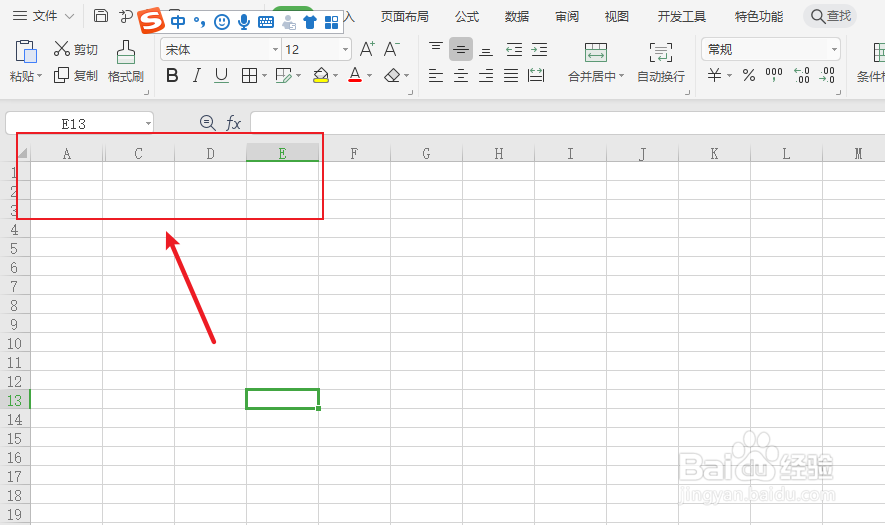
Task: Open Sogou soft keyboard icon
Action: pyautogui.click(x=266, y=23)
